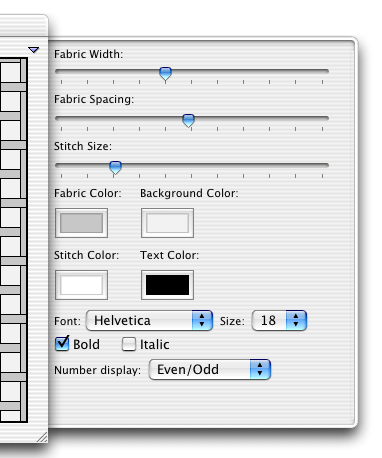This screenshot has height=458, width=382.
Task: Open the Fabric Color swatch
Action: point(81,223)
